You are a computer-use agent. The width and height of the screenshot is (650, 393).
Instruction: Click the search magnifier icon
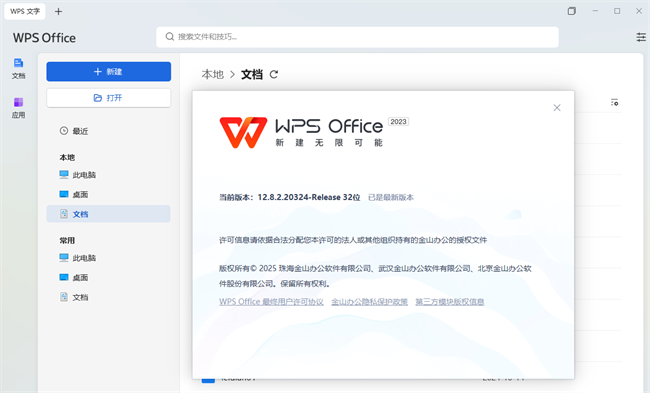pyautogui.click(x=170, y=37)
